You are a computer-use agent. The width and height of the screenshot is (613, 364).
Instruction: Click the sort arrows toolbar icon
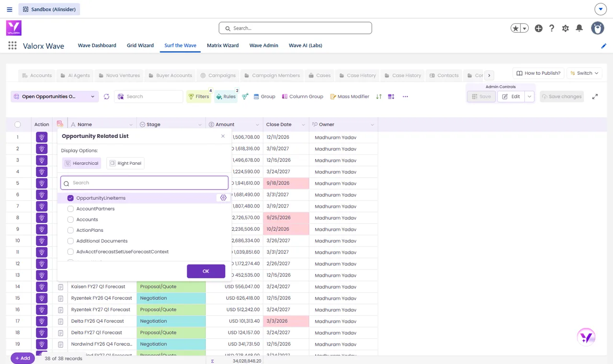(x=379, y=96)
